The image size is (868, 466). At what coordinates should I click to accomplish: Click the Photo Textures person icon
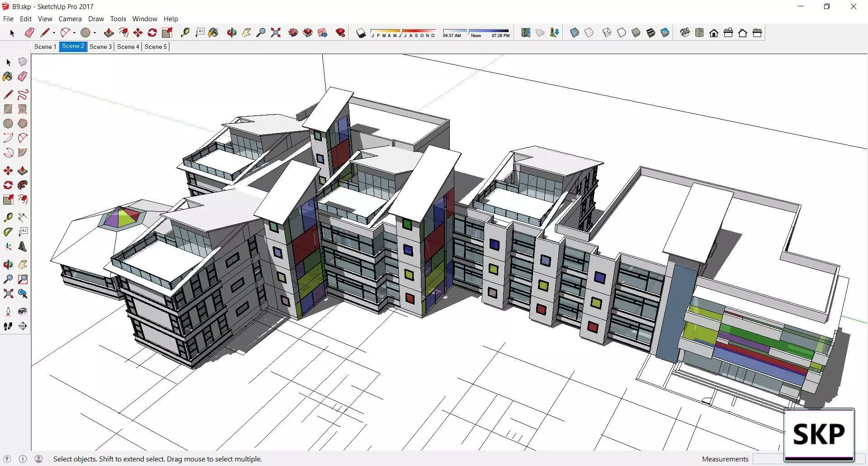[555, 33]
